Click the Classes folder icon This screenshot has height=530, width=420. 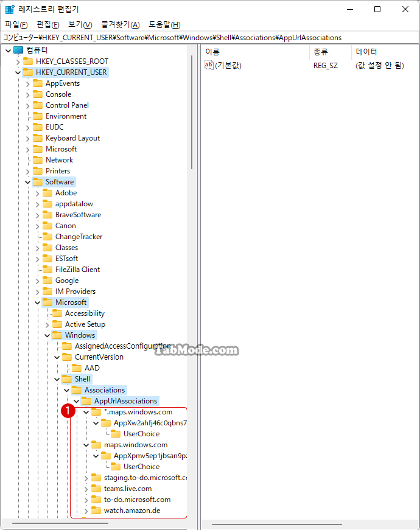click(x=47, y=248)
